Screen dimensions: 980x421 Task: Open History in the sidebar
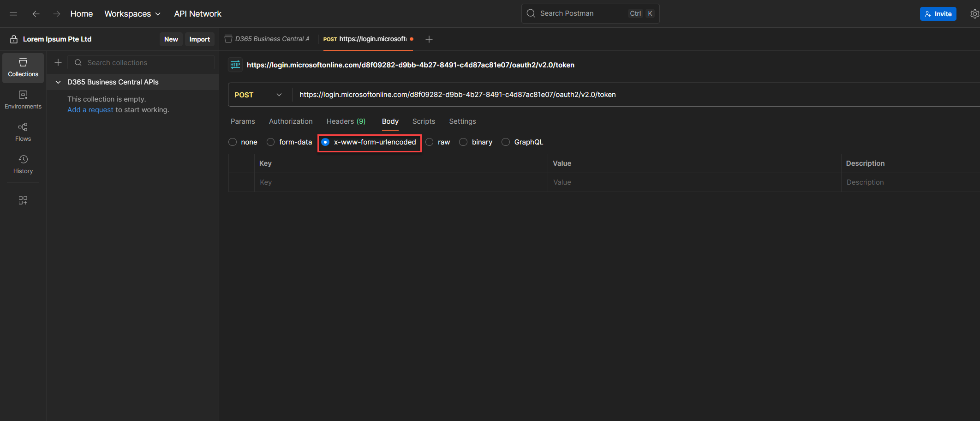click(x=23, y=165)
